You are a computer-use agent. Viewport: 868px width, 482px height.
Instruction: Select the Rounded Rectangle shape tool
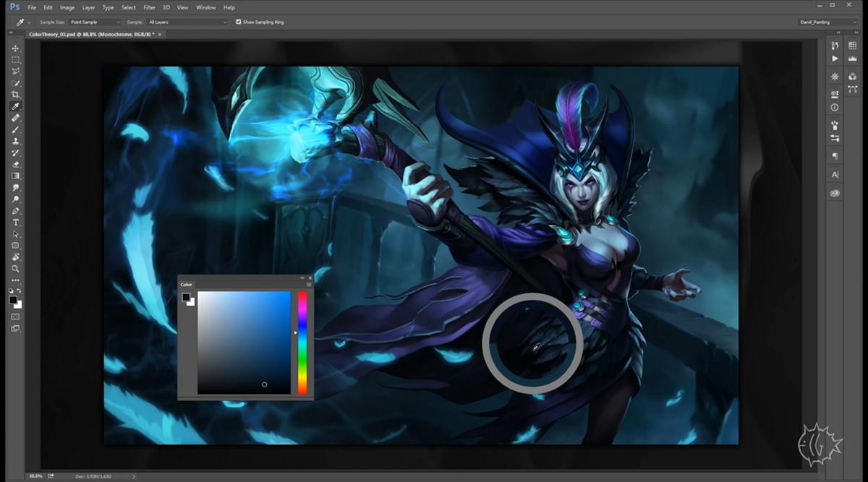click(x=15, y=246)
